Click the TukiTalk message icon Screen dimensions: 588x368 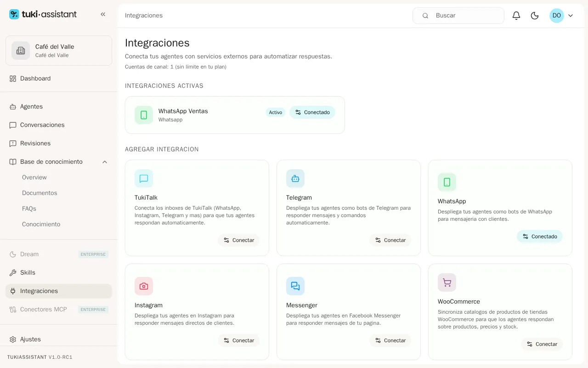[x=144, y=178]
